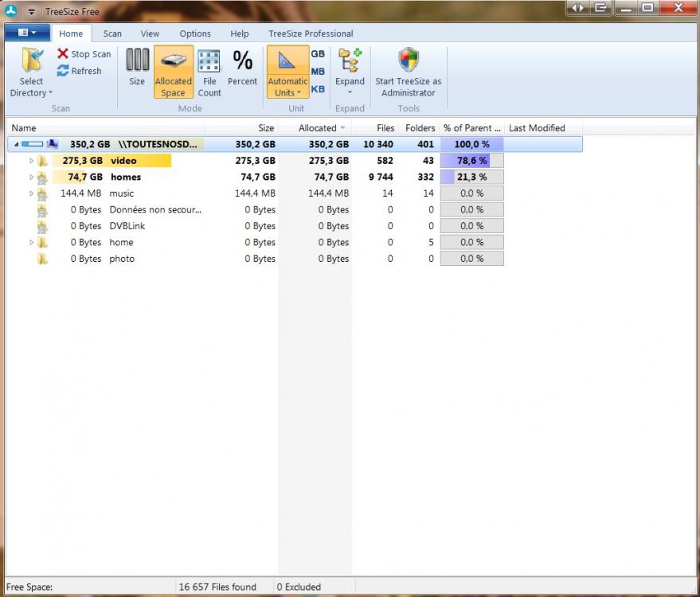Click the sort arrow on Allocated header

343,128
